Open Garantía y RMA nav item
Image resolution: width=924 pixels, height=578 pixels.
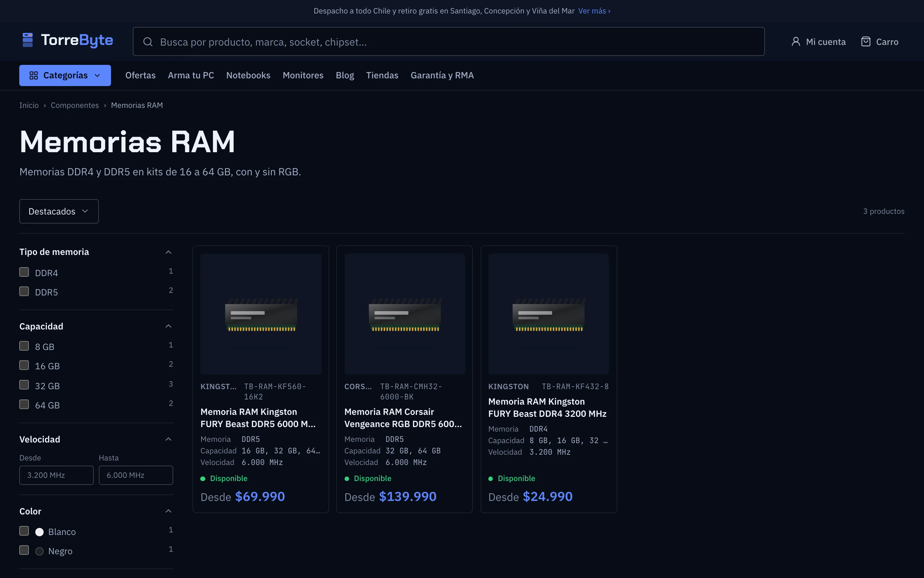pos(442,75)
